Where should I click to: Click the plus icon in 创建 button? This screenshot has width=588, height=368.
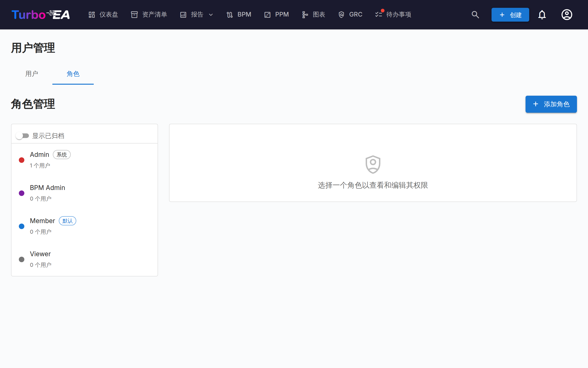tap(502, 15)
